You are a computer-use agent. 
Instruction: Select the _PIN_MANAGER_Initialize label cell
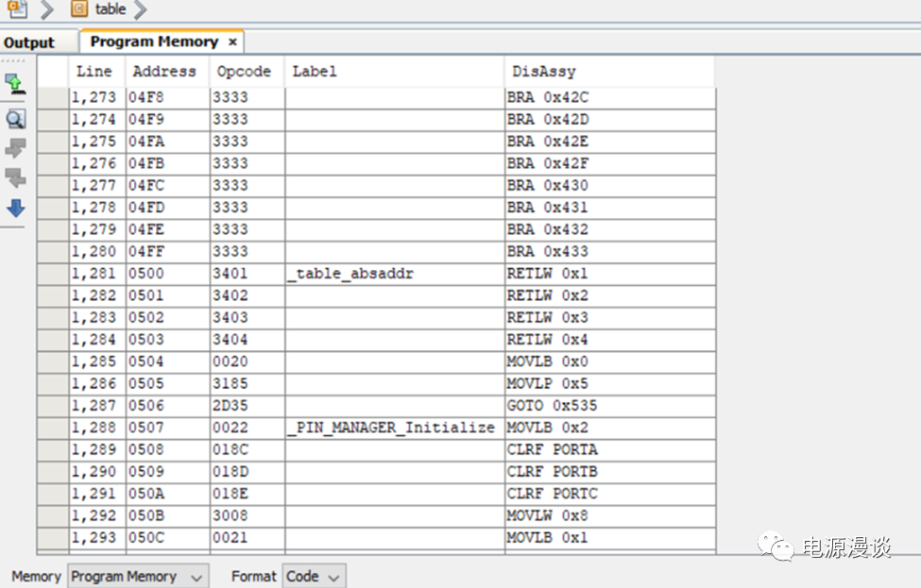(x=393, y=428)
